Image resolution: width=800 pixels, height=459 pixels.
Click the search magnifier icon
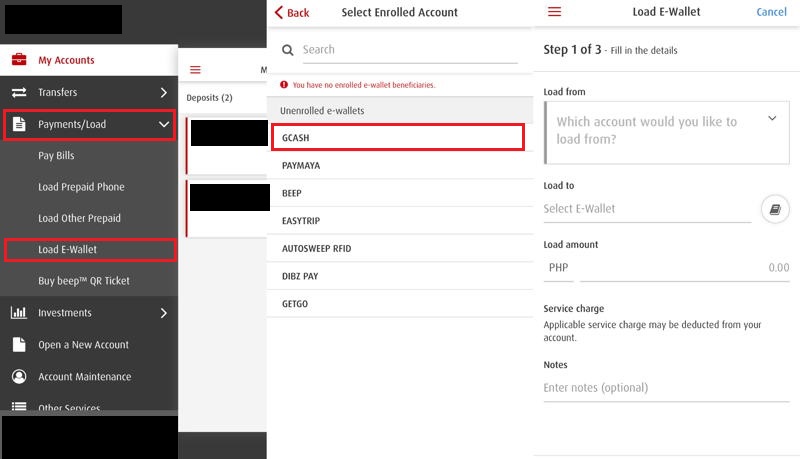pos(288,50)
